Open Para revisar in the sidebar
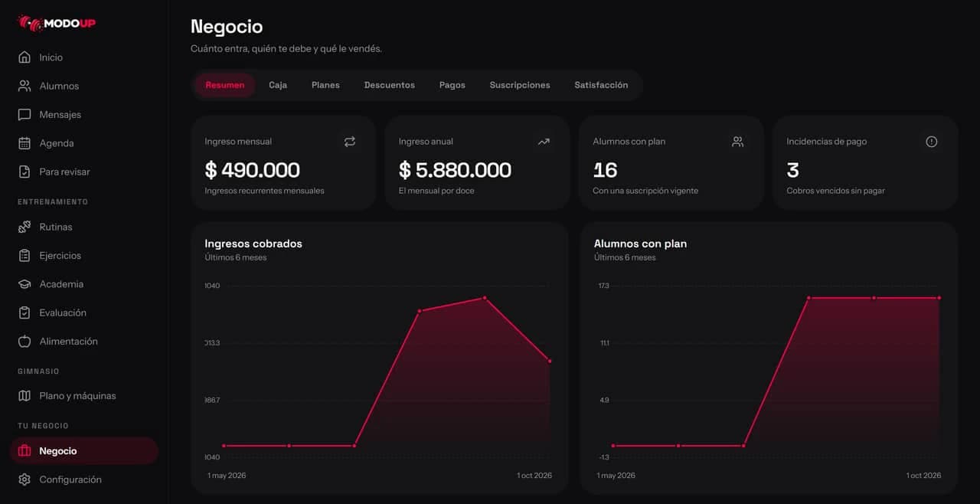Viewport: 980px width, 504px height. (84, 172)
